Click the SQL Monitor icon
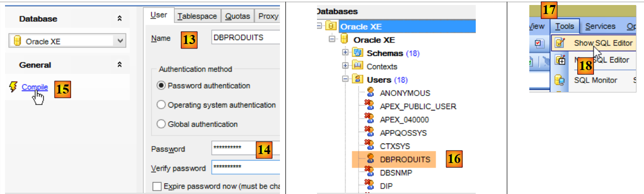The height and width of the screenshot is (194, 644). click(x=560, y=80)
